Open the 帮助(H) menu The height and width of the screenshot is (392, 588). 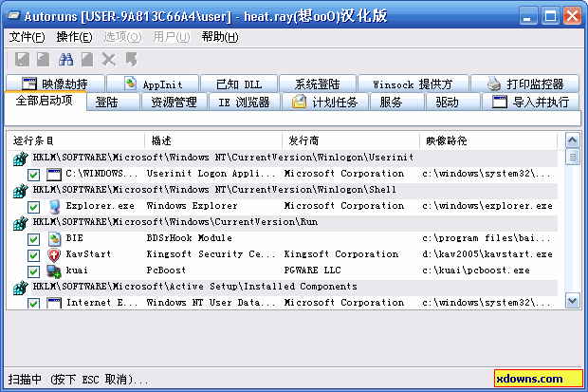[x=220, y=37]
